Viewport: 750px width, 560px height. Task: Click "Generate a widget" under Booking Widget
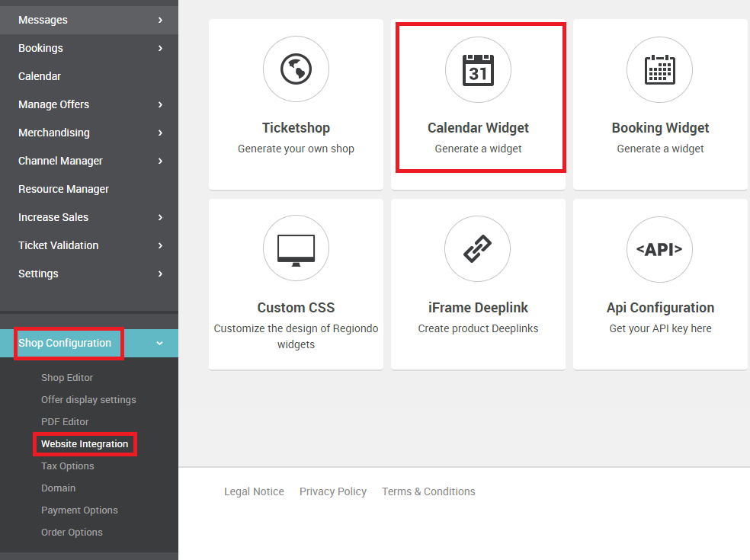pos(660,149)
